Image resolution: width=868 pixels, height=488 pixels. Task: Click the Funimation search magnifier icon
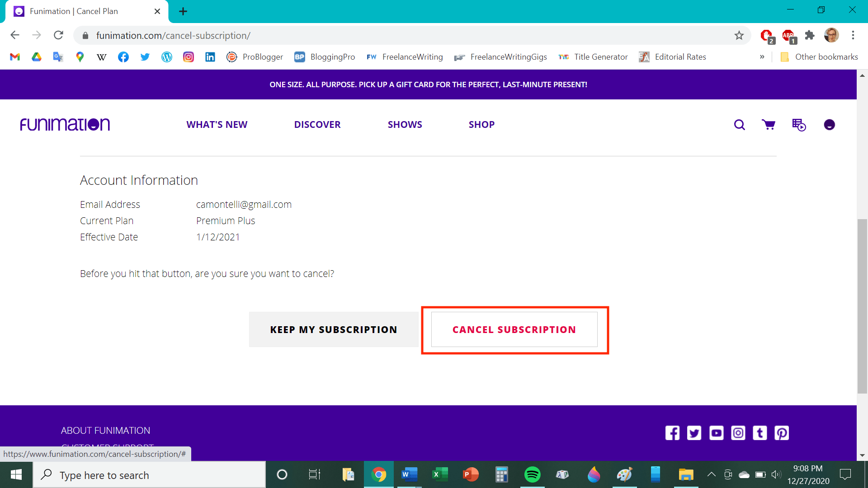(x=739, y=125)
